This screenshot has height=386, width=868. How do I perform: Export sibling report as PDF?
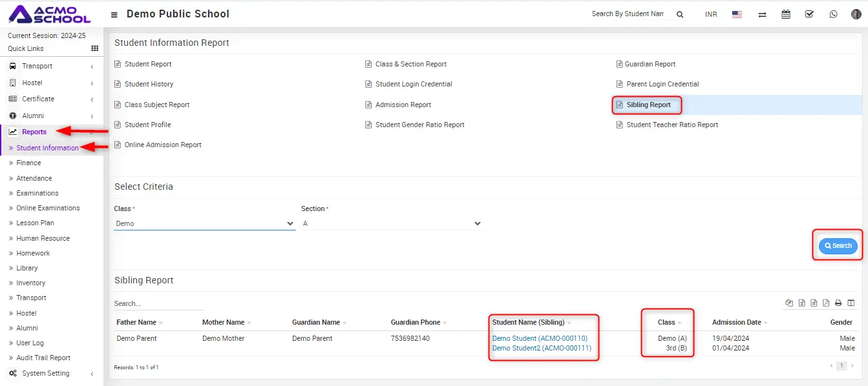point(826,303)
